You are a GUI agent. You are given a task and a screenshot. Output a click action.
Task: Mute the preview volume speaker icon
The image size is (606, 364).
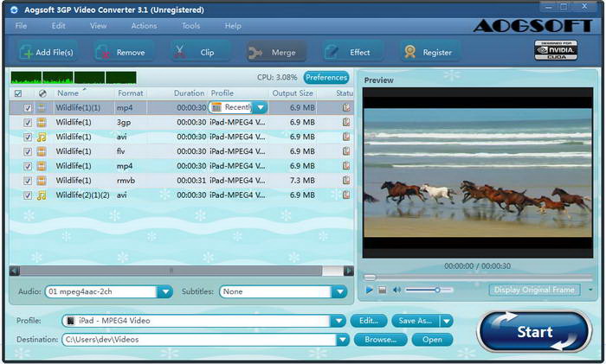point(396,290)
